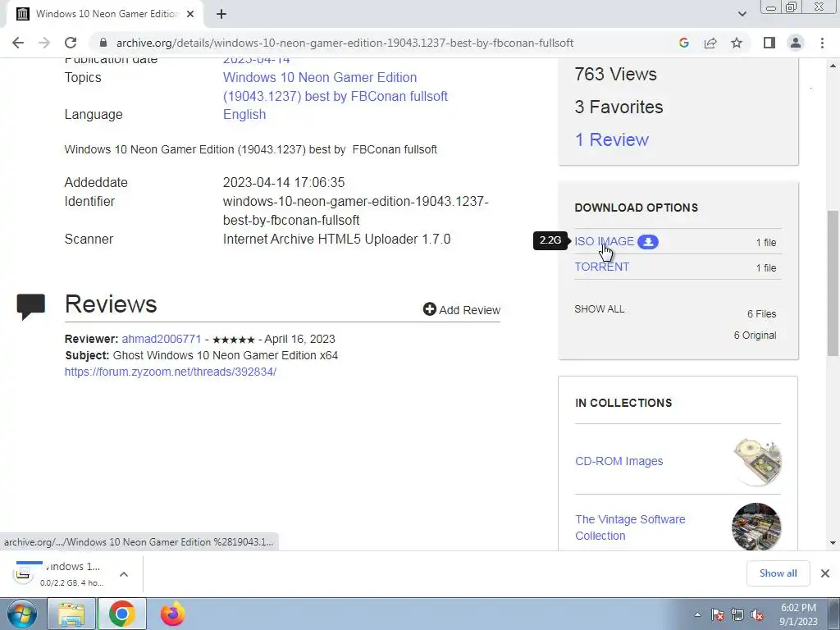Viewport: 840px width, 630px height.
Task: Toggle the browser side panel
Action: [x=769, y=43]
